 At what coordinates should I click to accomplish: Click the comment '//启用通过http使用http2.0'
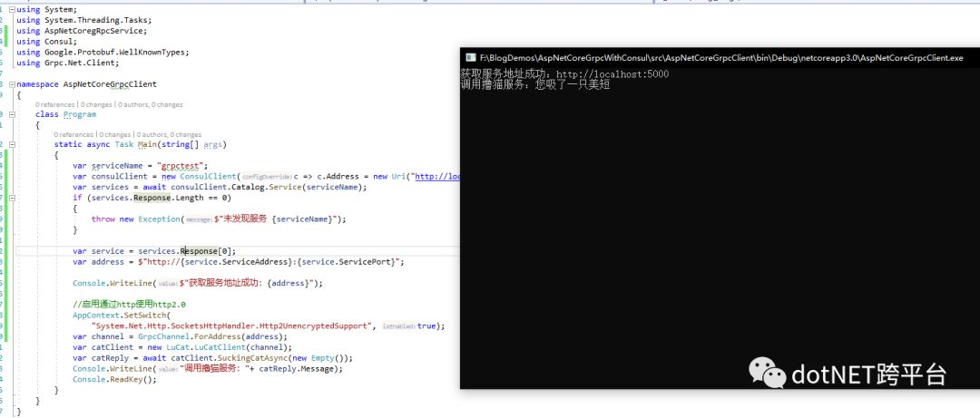pyautogui.click(x=129, y=305)
